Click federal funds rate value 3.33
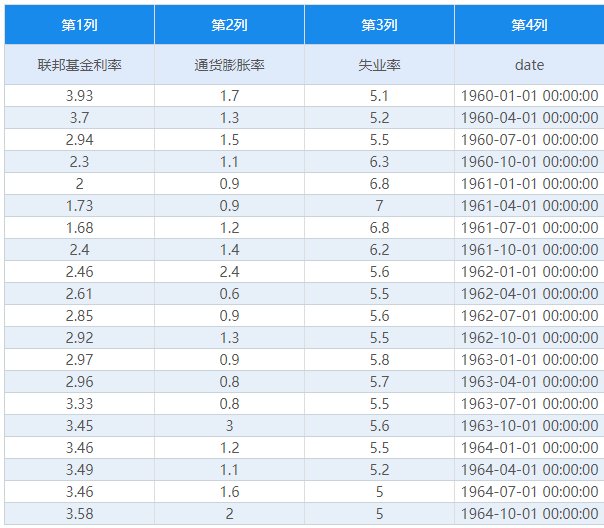 [x=79, y=403]
